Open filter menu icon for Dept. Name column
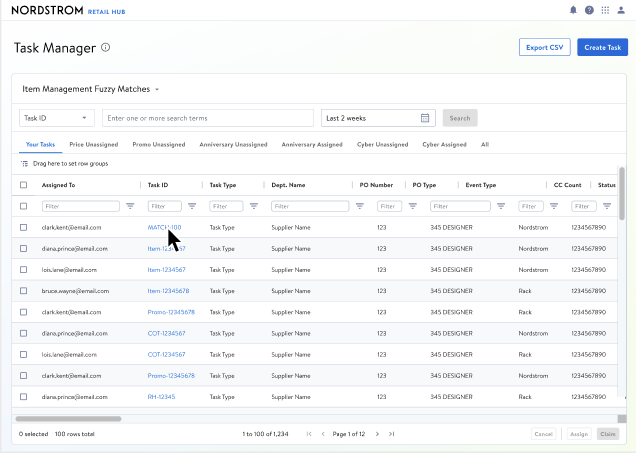Viewport: 636px width, 453px height. click(359, 206)
